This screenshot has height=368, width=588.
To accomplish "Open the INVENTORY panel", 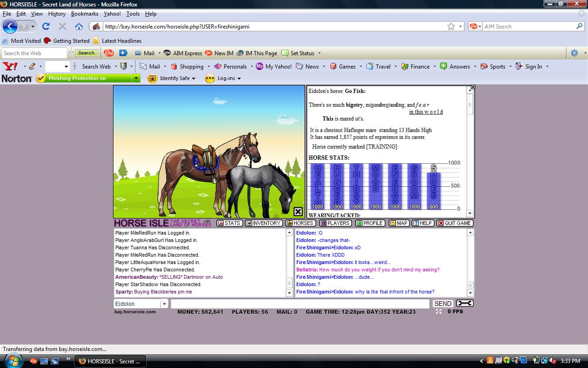I will pos(263,223).
